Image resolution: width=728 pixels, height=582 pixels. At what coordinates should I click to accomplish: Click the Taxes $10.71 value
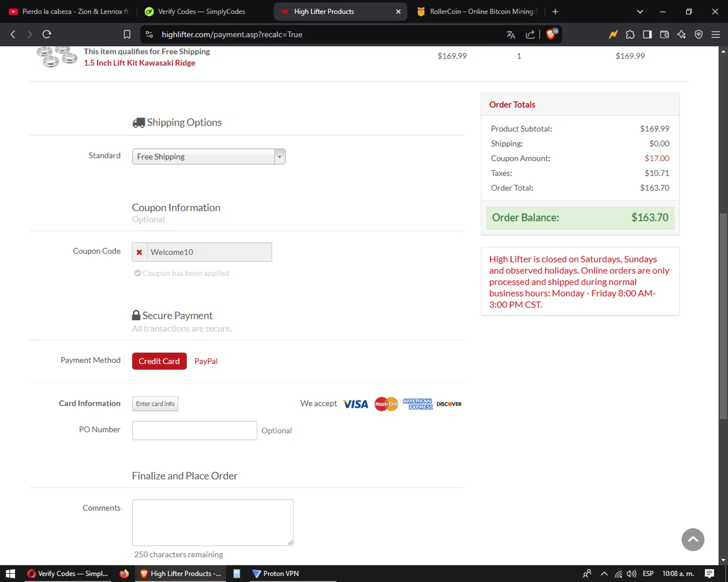(657, 173)
